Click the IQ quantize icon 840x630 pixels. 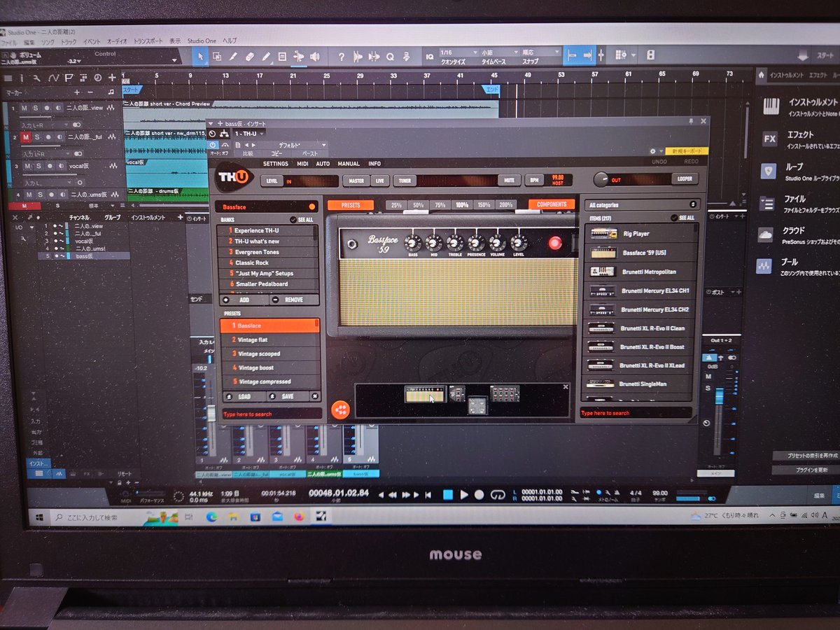(x=429, y=56)
